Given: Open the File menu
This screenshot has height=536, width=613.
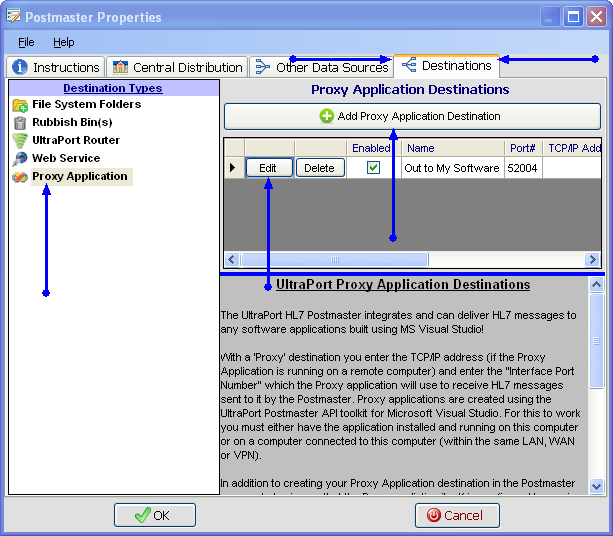Looking at the screenshot, I should (x=26, y=43).
